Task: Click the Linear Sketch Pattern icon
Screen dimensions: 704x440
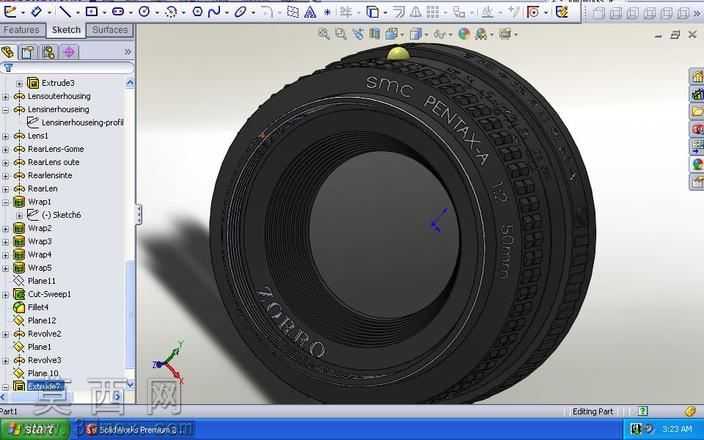Action: (433, 12)
